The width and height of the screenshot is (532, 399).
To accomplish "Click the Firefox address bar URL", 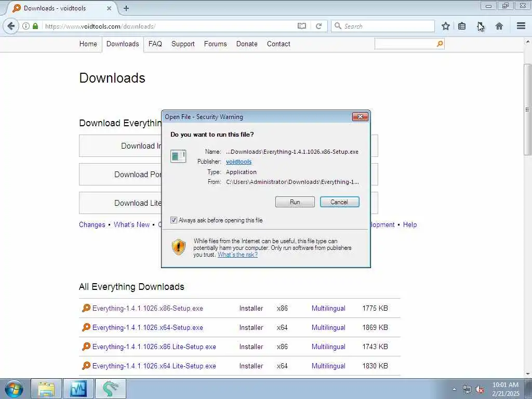I will (x=100, y=26).
